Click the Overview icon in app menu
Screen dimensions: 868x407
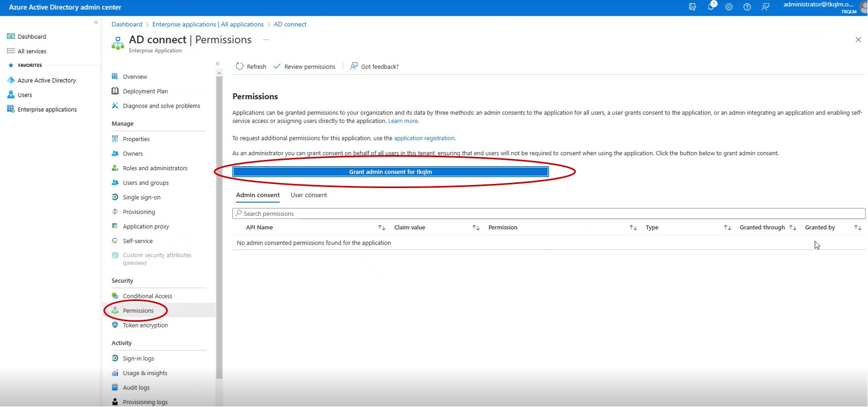click(x=115, y=76)
